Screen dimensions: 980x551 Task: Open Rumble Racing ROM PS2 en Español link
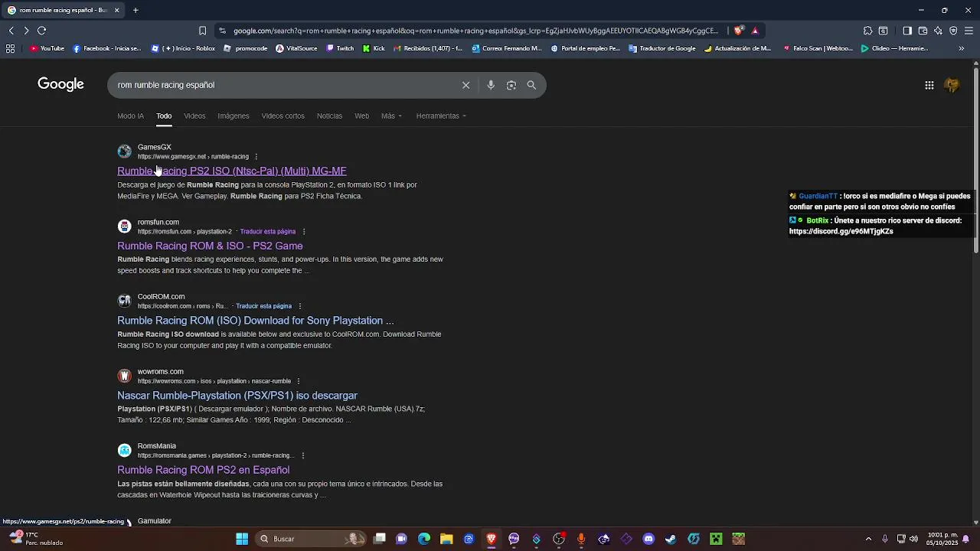(x=203, y=471)
